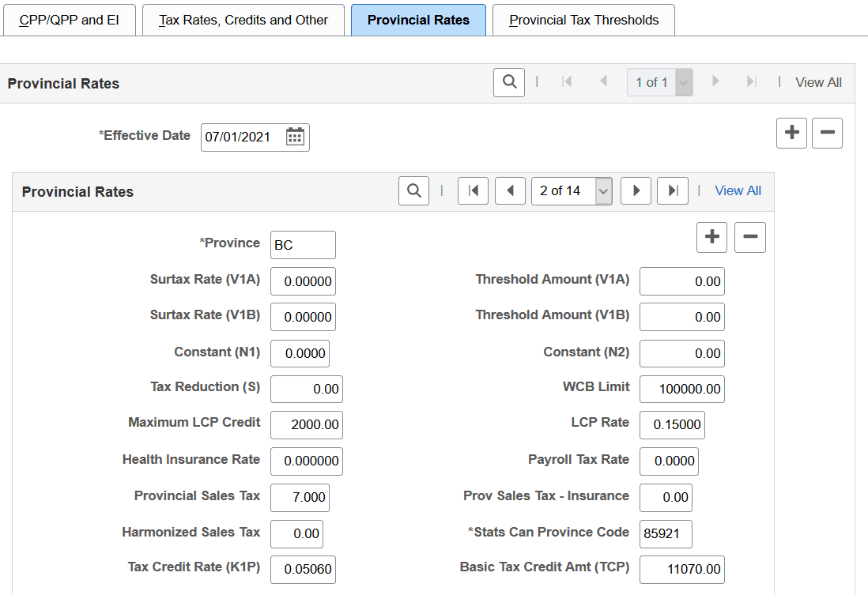
Task: Remove the current BC province row
Action: pos(749,237)
